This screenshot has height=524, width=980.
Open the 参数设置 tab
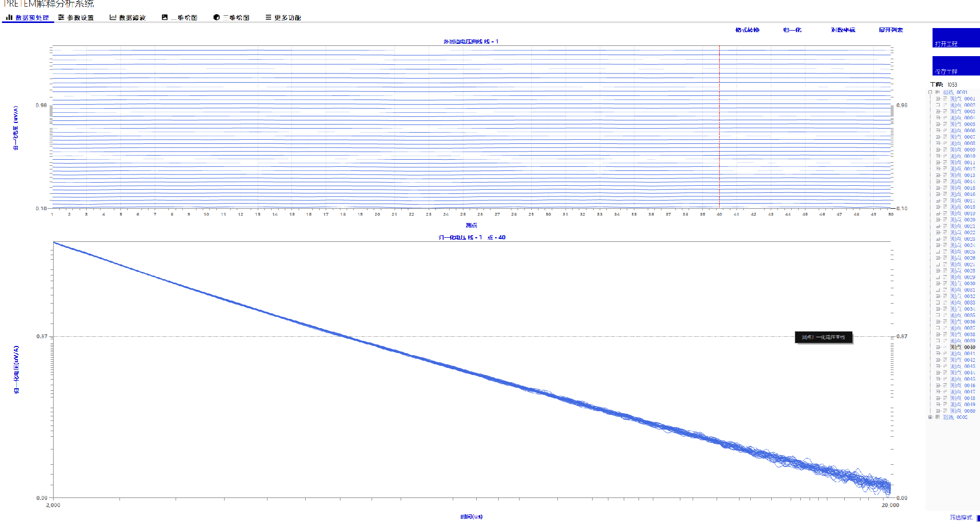pos(80,18)
